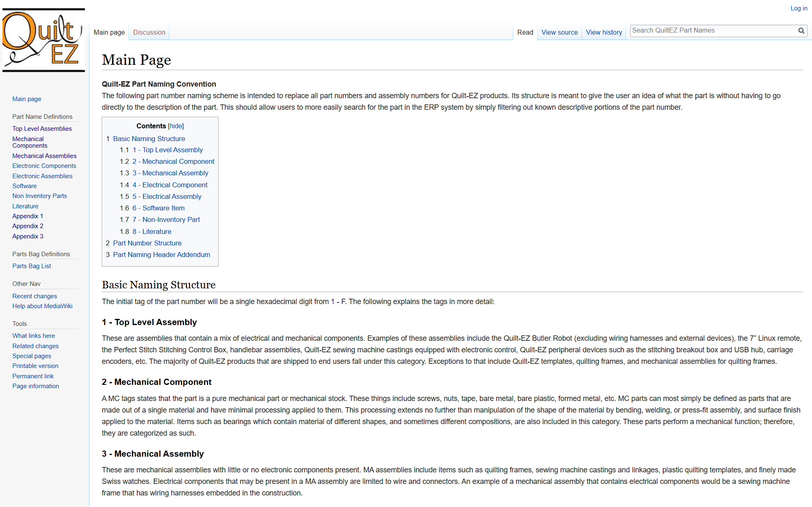Screen dimensions: 812x507
Task: Hide the Contents table
Action: pos(176,126)
